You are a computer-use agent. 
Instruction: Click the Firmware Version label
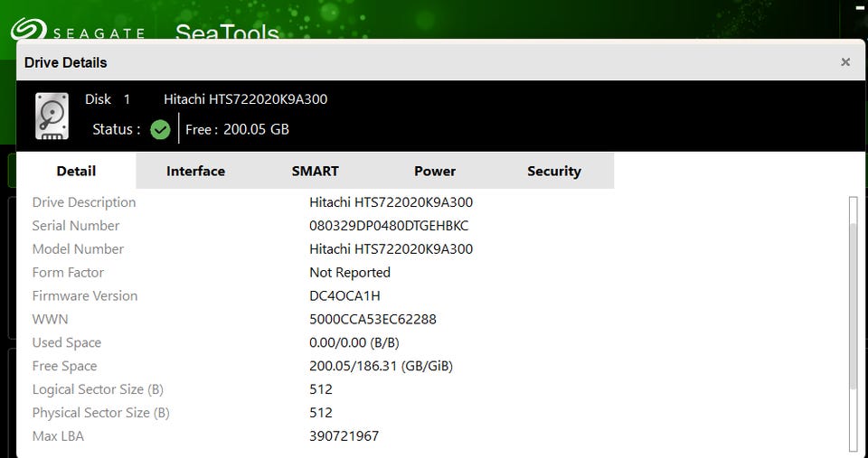(x=85, y=296)
